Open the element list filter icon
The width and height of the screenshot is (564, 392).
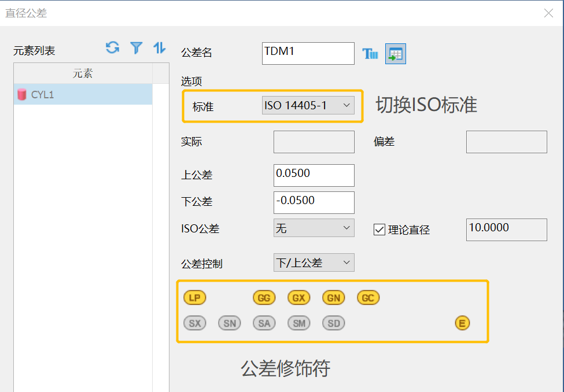[x=136, y=49]
